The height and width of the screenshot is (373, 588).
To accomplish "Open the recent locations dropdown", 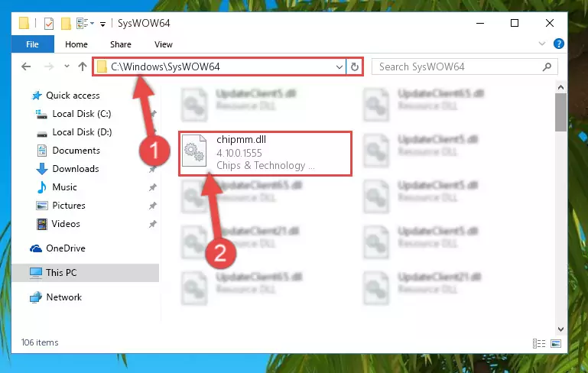I will click(67, 66).
